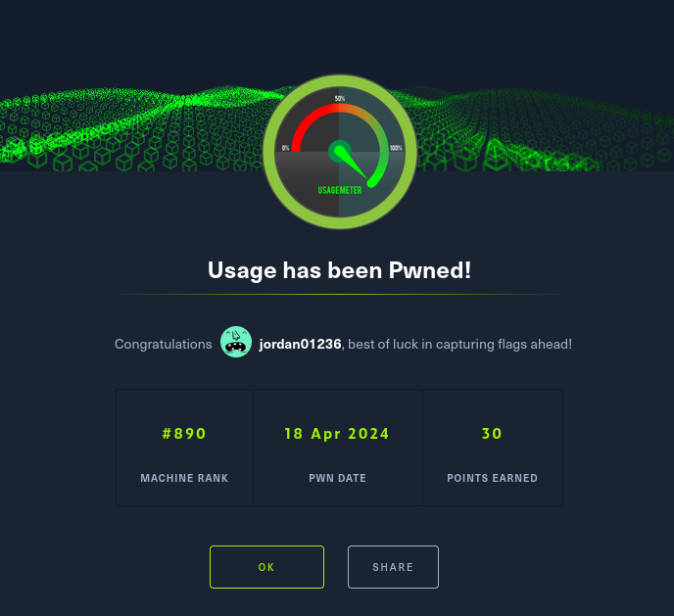Click the POINTS EARNED label
674x616 pixels.
(492, 478)
